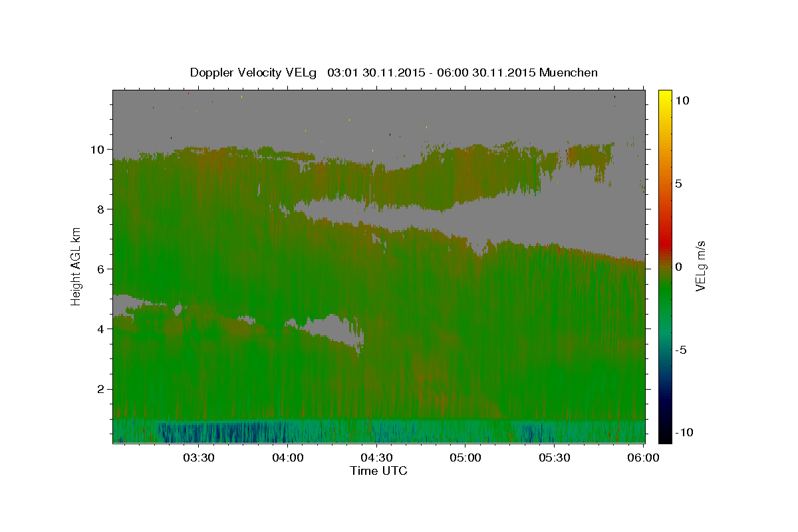
Task: Click the height tick label 2
Action: [x=102, y=388]
